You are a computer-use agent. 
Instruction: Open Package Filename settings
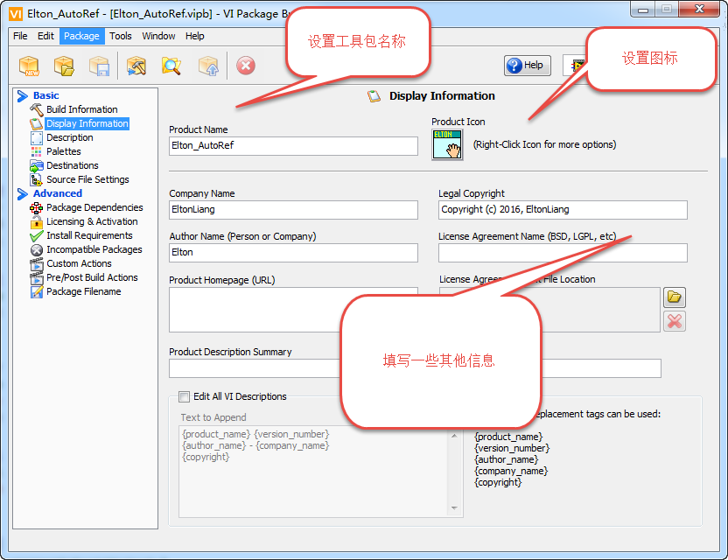coord(84,291)
